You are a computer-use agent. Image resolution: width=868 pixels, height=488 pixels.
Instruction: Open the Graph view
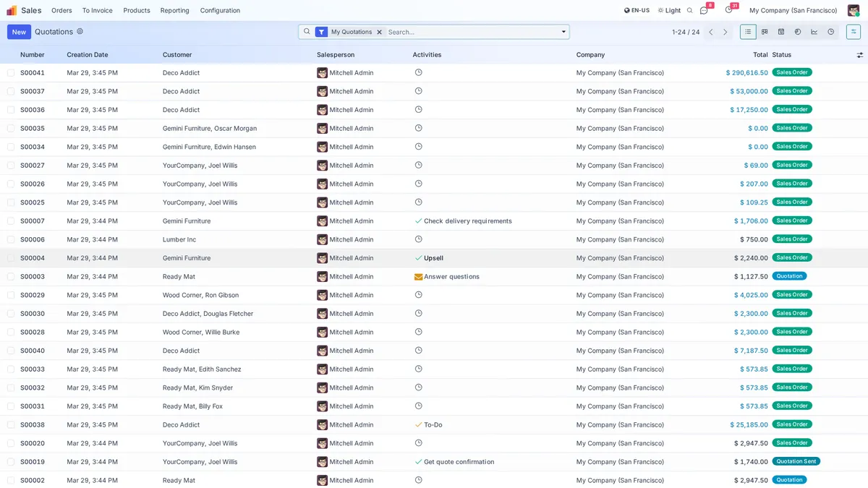pyautogui.click(x=814, y=32)
